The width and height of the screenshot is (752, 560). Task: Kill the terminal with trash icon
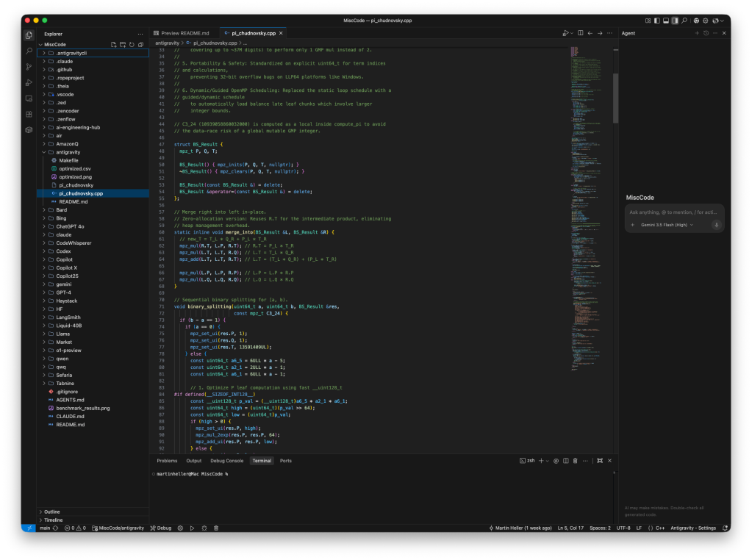[x=575, y=461]
